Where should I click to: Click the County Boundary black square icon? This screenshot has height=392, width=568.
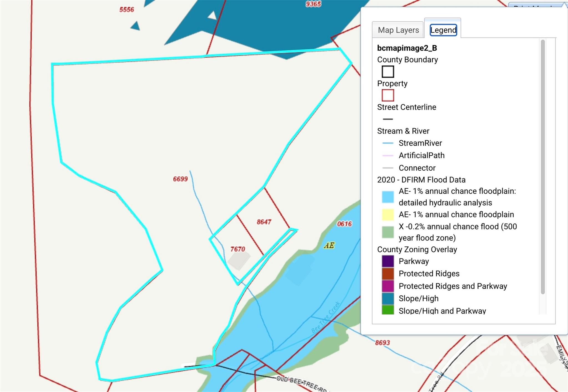pos(388,72)
